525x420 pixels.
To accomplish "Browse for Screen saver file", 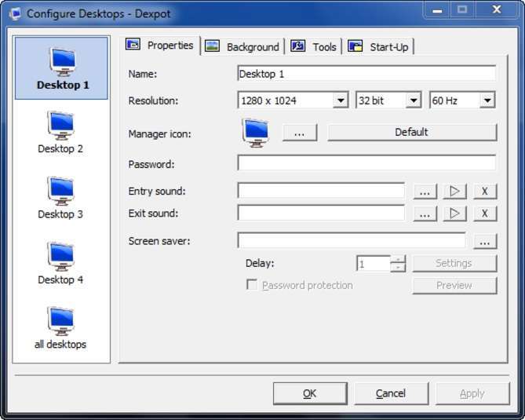I will (x=485, y=241).
